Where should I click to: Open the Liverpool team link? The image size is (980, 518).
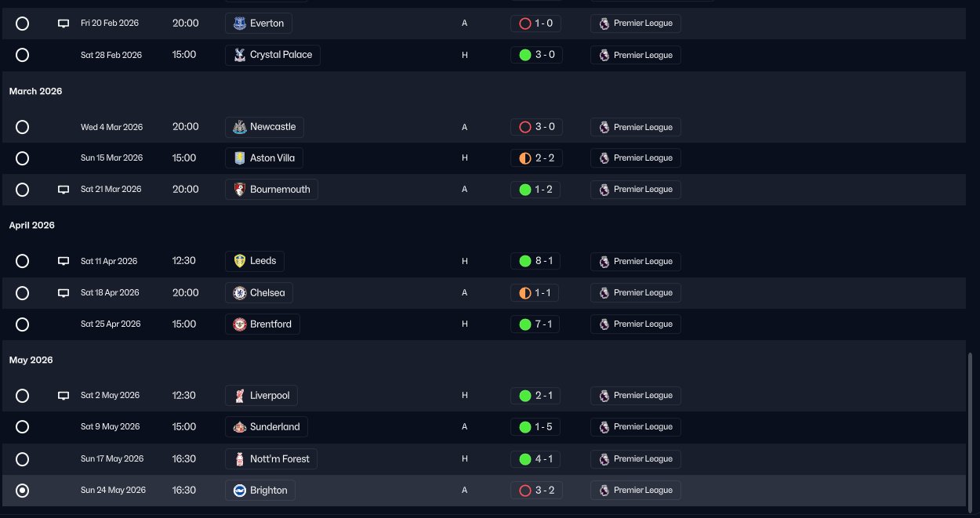pyautogui.click(x=261, y=396)
